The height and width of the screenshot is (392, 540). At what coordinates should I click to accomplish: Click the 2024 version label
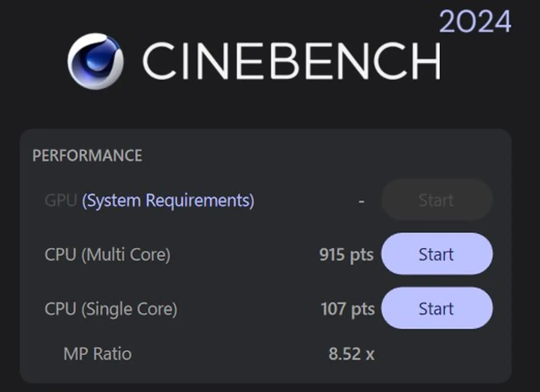475,22
